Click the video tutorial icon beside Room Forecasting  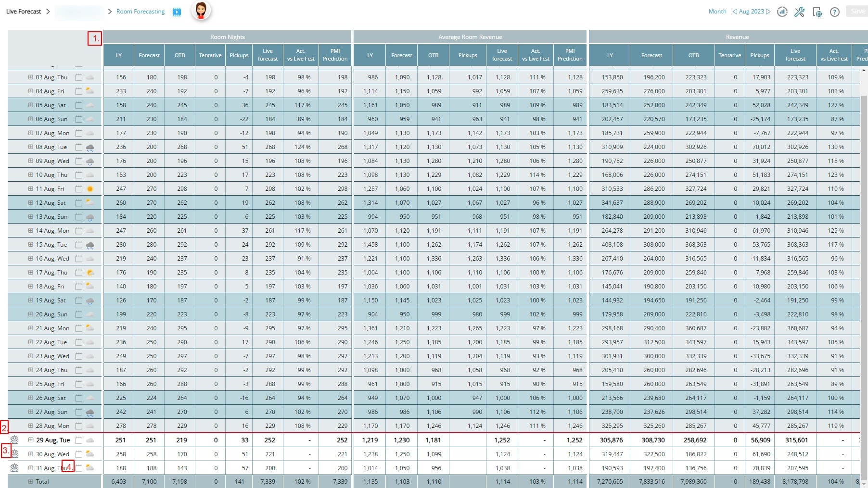(177, 12)
